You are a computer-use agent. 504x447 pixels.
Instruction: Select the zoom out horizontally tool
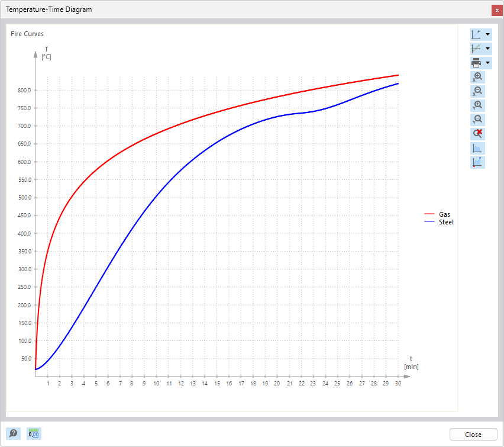point(477,91)
